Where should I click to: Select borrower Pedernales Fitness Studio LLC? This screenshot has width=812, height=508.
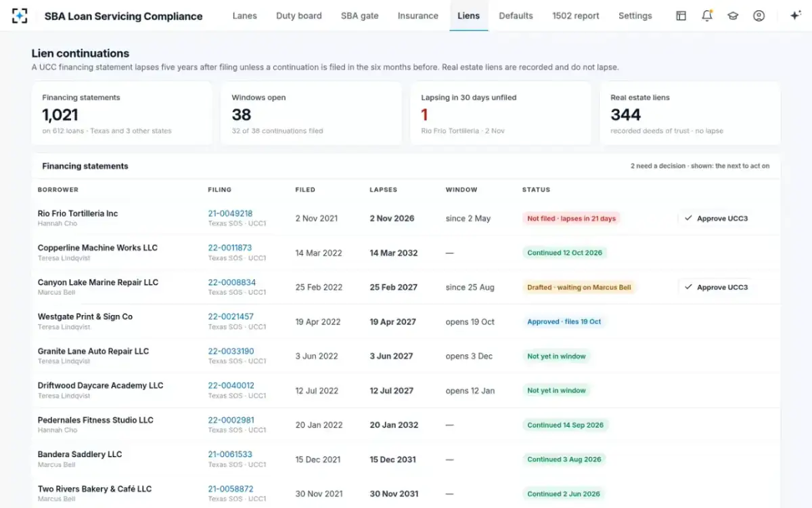click(95, 420)
